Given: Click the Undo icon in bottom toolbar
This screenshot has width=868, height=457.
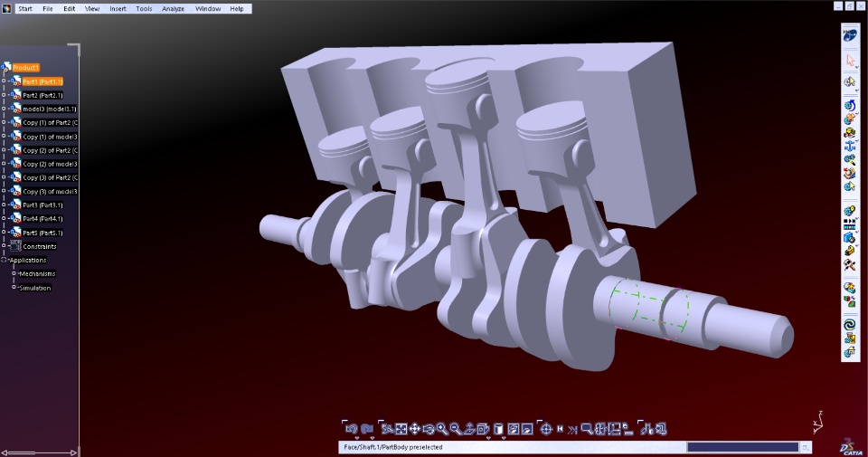Looking at the screenshot, I should click(x=352, y=429).
